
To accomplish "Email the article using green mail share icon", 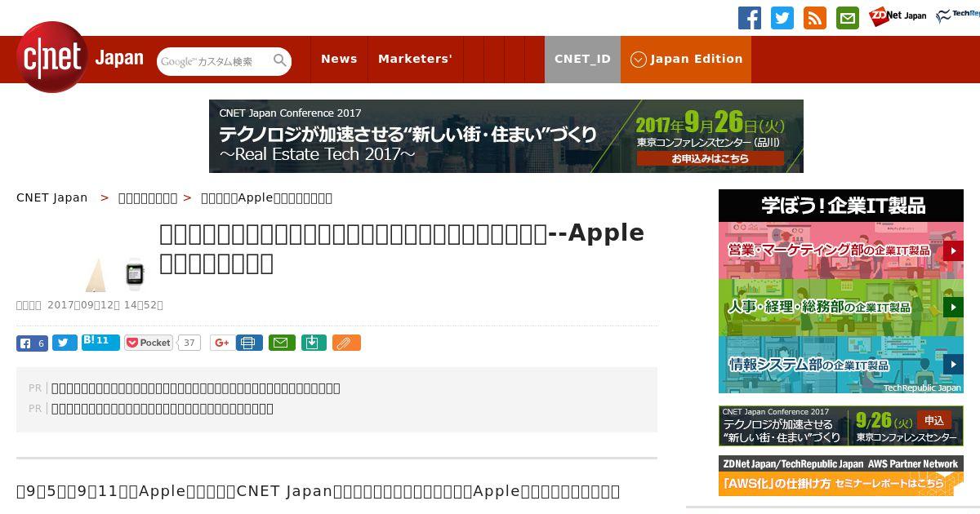I will point(282,343).
